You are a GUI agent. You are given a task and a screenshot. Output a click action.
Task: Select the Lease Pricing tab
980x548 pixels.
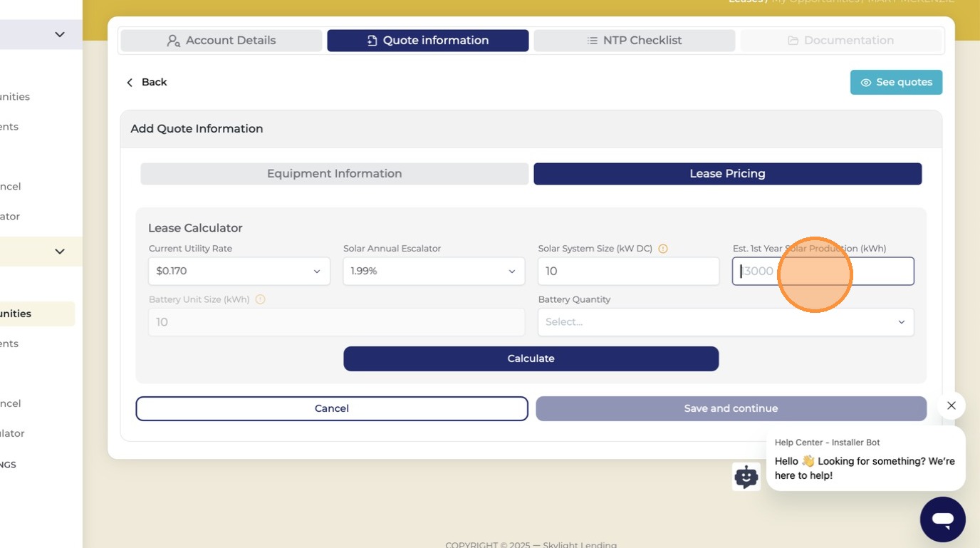pyautogui.click(x=727, y=174)
